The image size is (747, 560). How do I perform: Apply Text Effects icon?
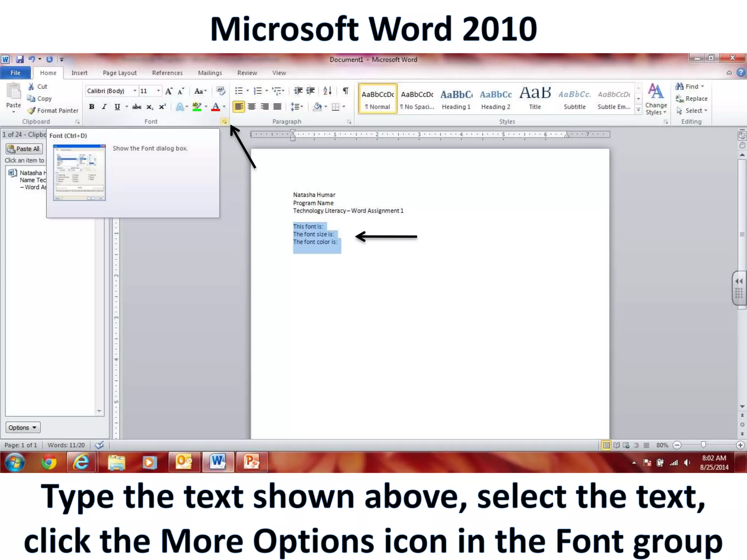point(180,107)
